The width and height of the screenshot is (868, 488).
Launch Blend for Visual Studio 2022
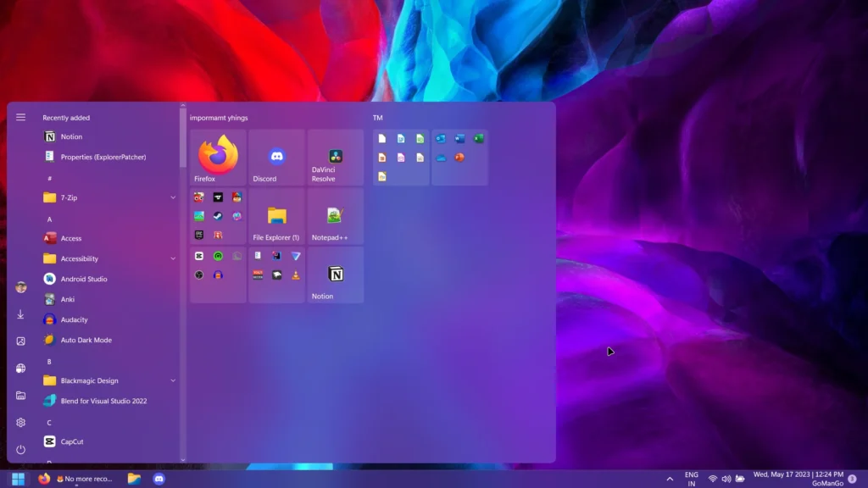[109, 401]
